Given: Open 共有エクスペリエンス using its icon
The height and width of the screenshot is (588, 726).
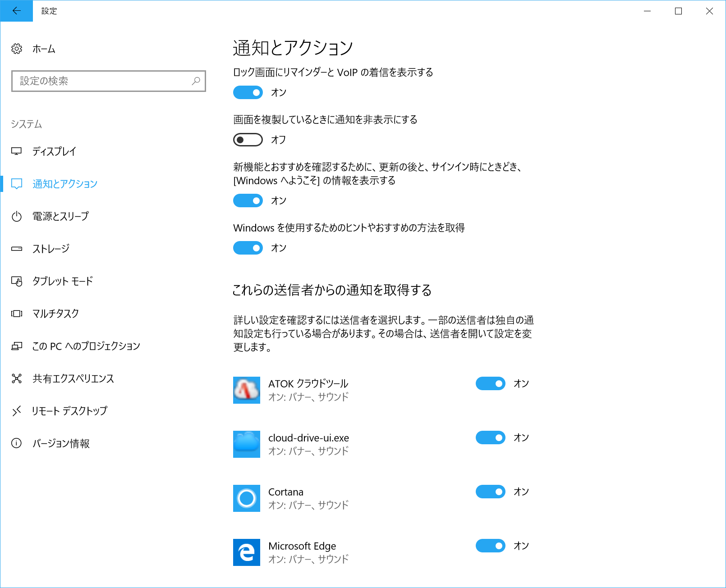Looking at the screenshot, I should [x=17, y=378].
